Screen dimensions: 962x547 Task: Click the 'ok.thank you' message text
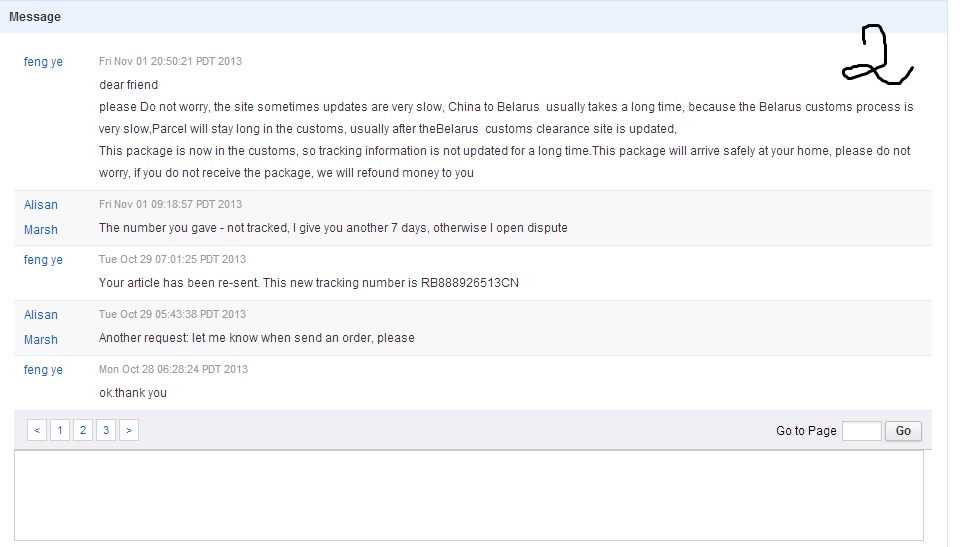click(133, 393)
